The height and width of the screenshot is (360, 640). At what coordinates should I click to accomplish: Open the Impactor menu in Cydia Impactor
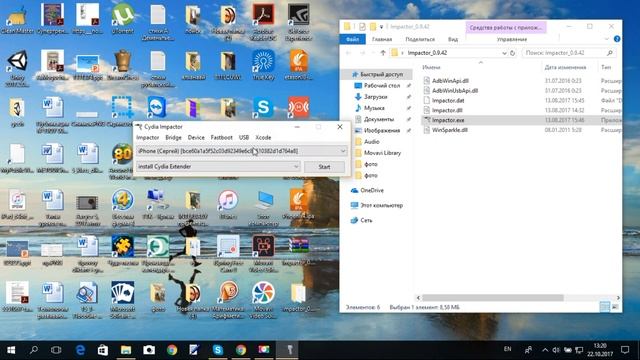pyautogui.click(x=147, y=138)
